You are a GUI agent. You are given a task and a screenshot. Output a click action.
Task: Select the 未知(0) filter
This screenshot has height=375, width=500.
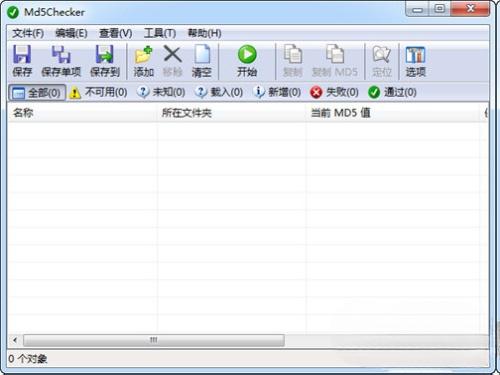[x=161, y=92]
